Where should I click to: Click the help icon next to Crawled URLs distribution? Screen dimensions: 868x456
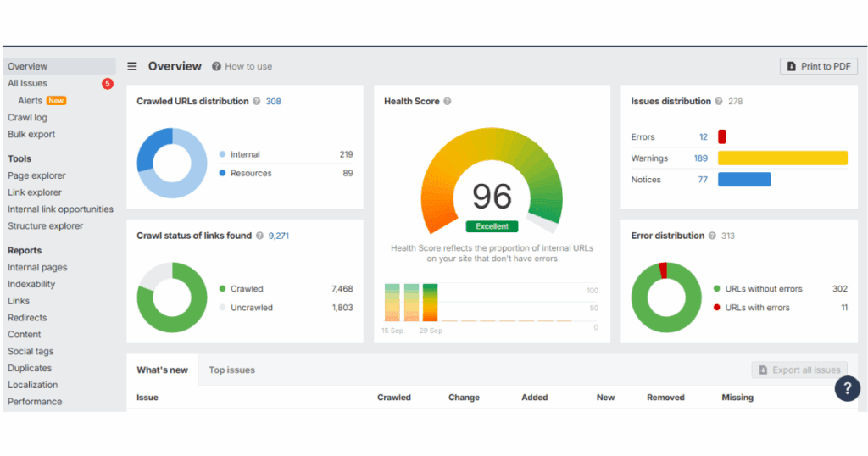[257, 102]
